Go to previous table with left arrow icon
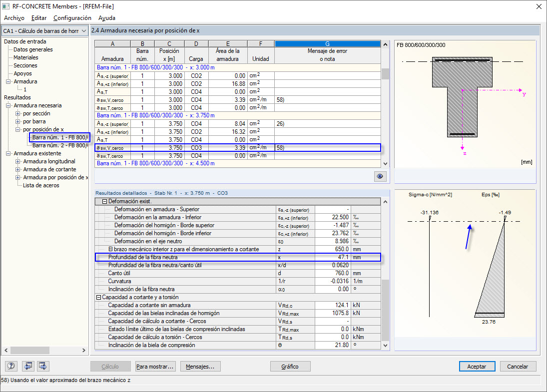Image resolution: width=547 pixels, height=392 pixels. pyautogui.click(x=27, y=366)
